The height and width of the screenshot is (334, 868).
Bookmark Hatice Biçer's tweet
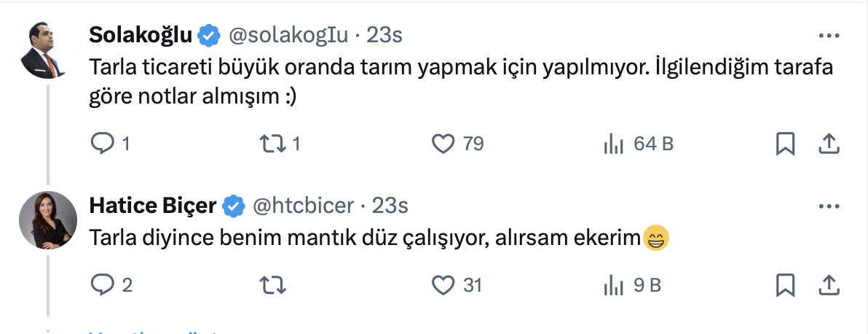click(x=785, y=284)
